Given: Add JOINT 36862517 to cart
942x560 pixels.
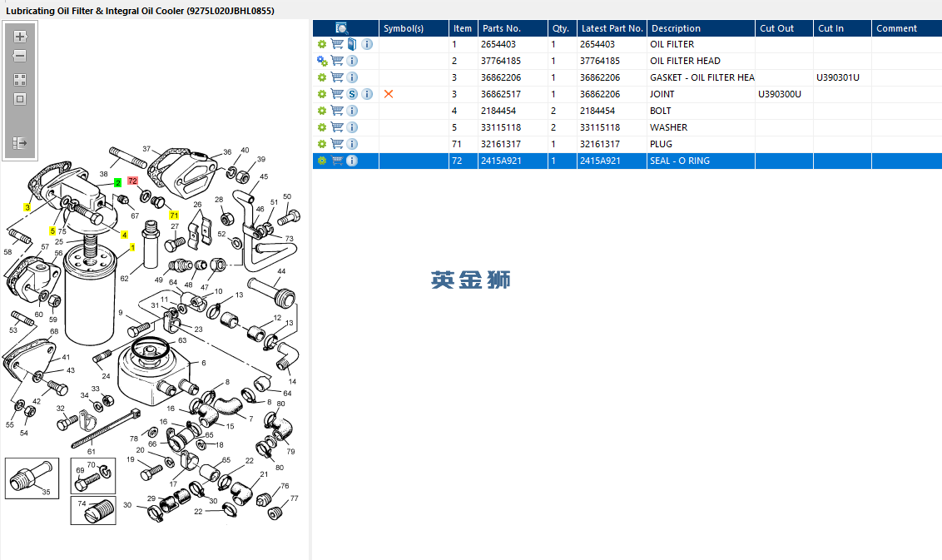Looking at the screenshot, I should (x=337, y=94).
